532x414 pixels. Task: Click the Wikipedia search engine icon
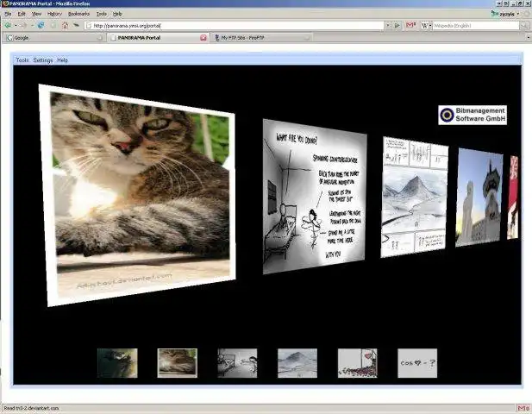(x=424, y=26)
